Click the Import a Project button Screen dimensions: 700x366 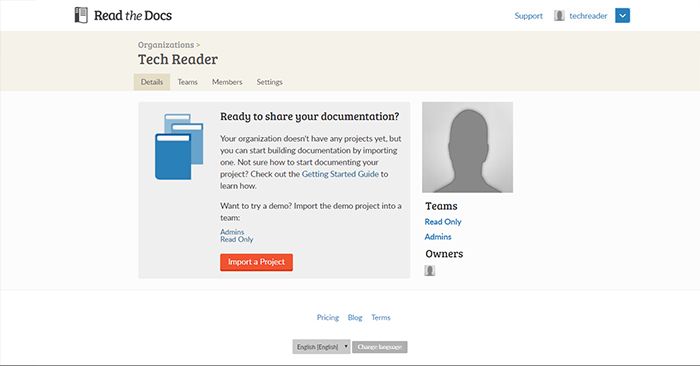pyautogui.click(x=256, y=262)
